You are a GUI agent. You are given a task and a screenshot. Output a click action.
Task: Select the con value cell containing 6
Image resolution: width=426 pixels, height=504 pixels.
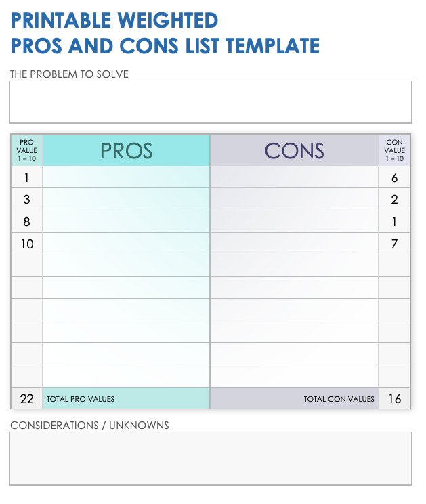tap(394, 178)
